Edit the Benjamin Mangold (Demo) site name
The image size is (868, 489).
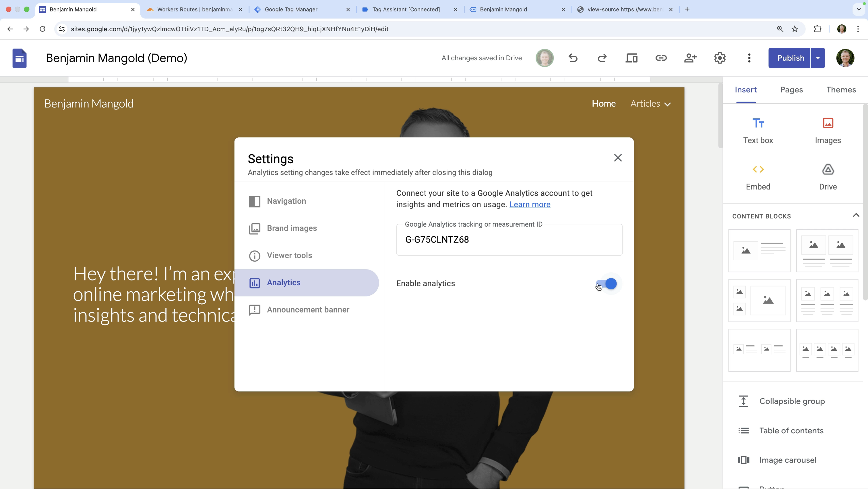coord(116,58)
